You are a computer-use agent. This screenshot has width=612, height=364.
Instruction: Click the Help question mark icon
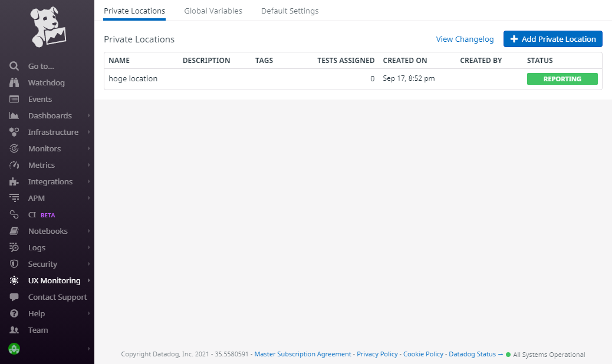(x=14, y=313)
